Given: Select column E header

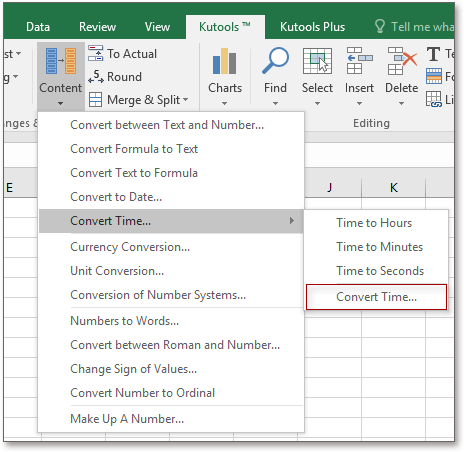Looking at the screenshot, I should point(20,187).
